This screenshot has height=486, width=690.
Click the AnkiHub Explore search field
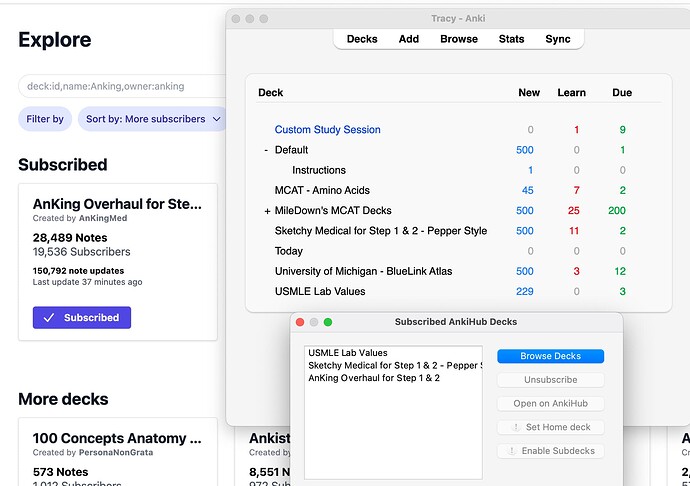coord(123,86)
